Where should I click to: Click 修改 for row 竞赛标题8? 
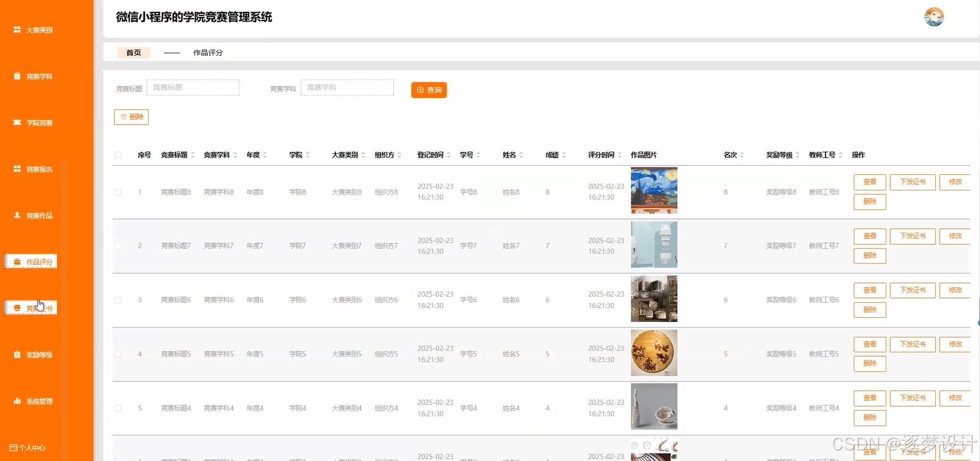pos(955,182)
